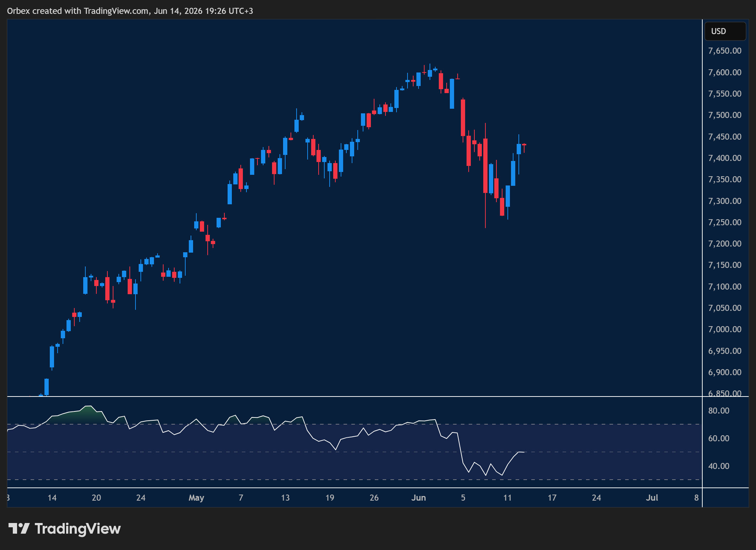Click the 11 date label on time axis
The image size is (756, 550).
click(507, 498)
